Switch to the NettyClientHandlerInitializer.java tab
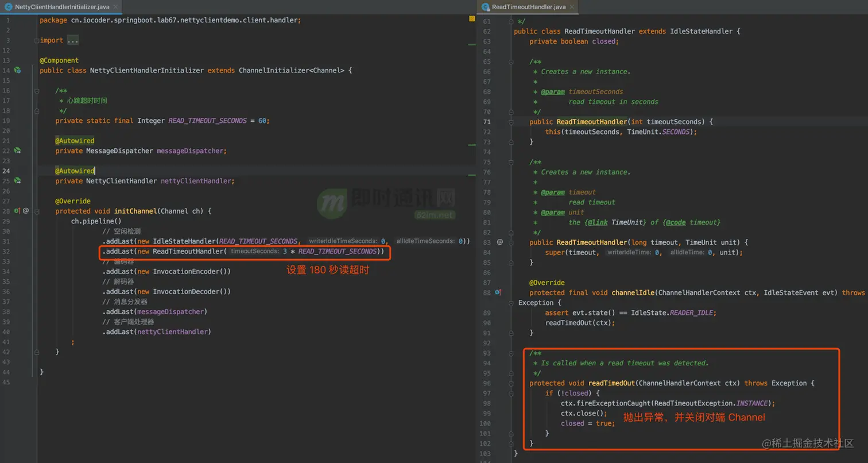 (x=62, y=7)
